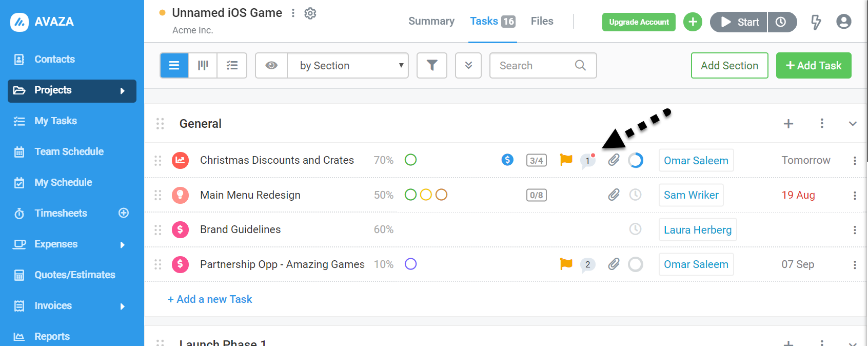Expand the Expenses sidebar submenu arrow
Screen dimensions: 868x346
(122, 244)
